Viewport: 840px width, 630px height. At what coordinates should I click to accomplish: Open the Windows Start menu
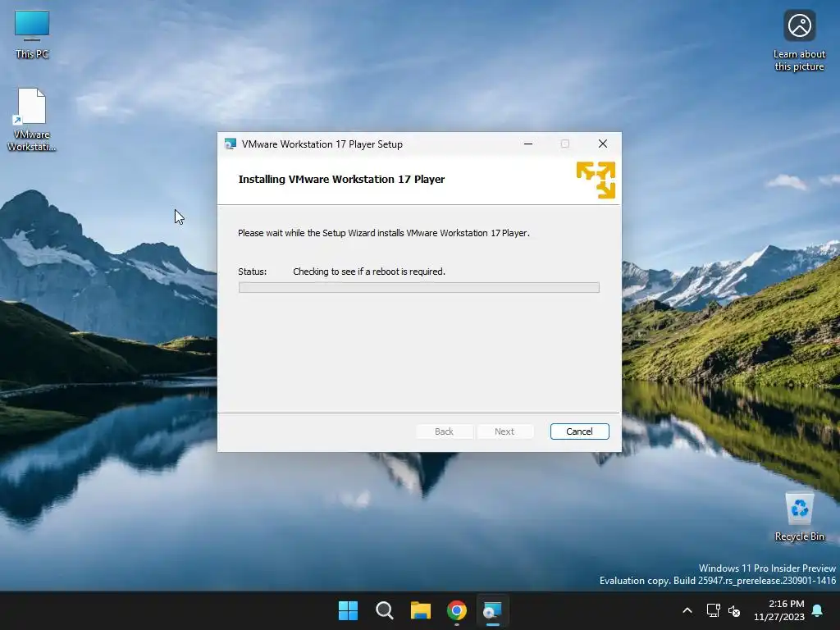[348, 610]
